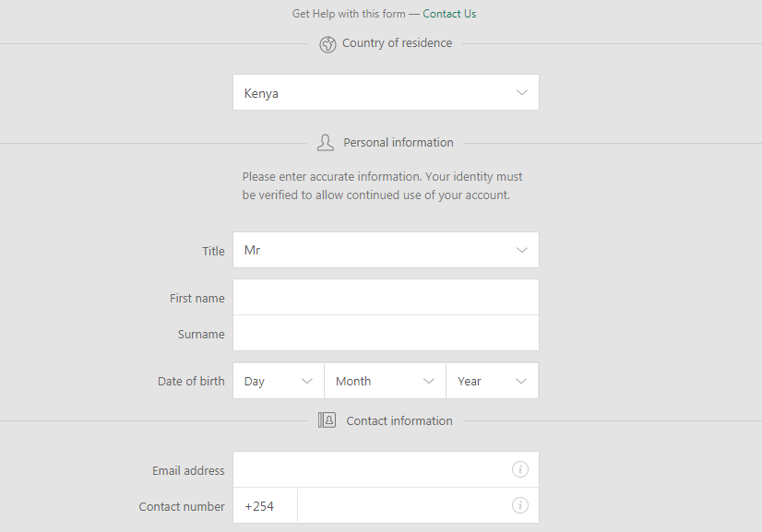
Task: Open the Title dropdown showing Mr
Action: [x=386, y=250]
